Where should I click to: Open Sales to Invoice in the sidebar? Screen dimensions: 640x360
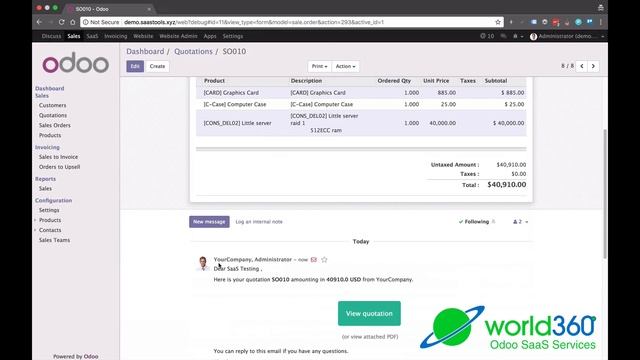click(x=58, y=157)
